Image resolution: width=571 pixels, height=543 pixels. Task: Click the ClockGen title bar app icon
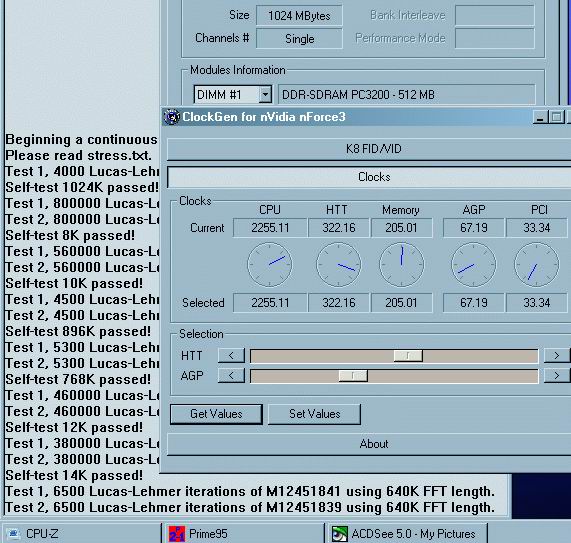point(172,117)
